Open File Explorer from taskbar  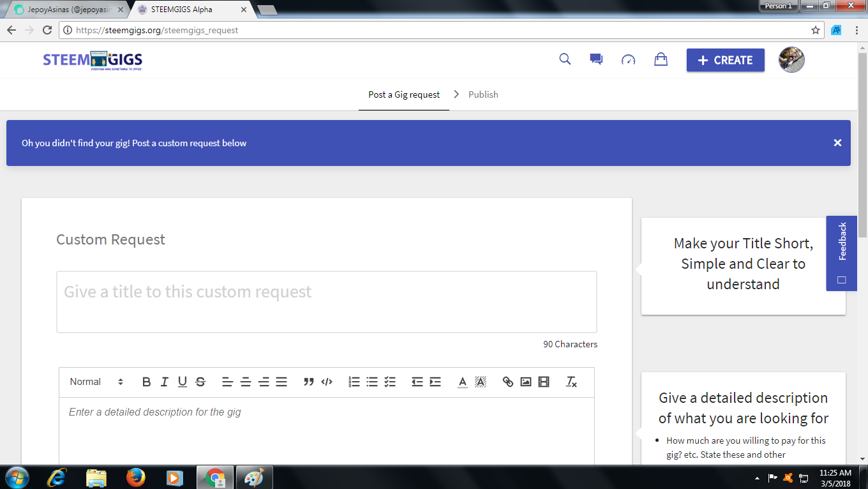point(96,478)
